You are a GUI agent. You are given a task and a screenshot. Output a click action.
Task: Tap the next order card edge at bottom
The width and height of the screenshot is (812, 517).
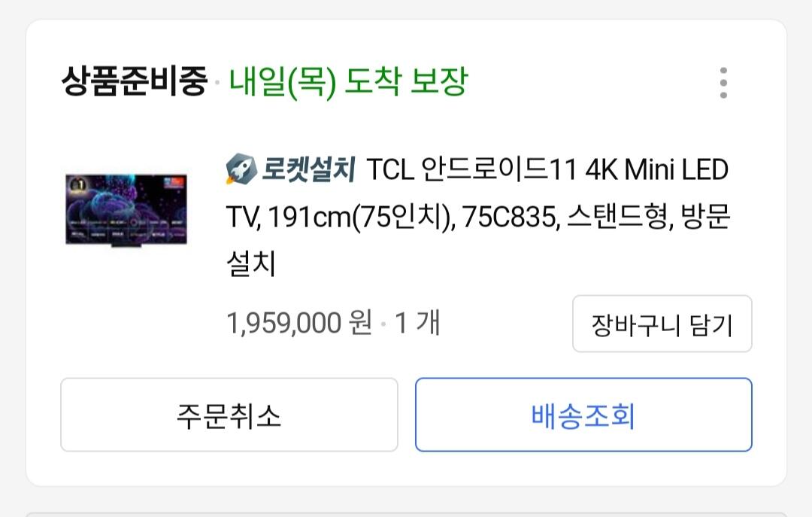point(406,515)
